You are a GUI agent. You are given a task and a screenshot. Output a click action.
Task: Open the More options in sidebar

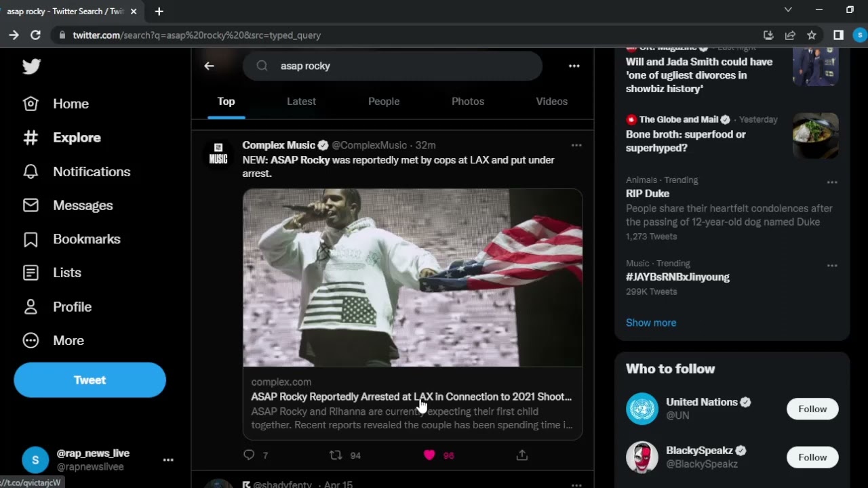click(54, 340)
